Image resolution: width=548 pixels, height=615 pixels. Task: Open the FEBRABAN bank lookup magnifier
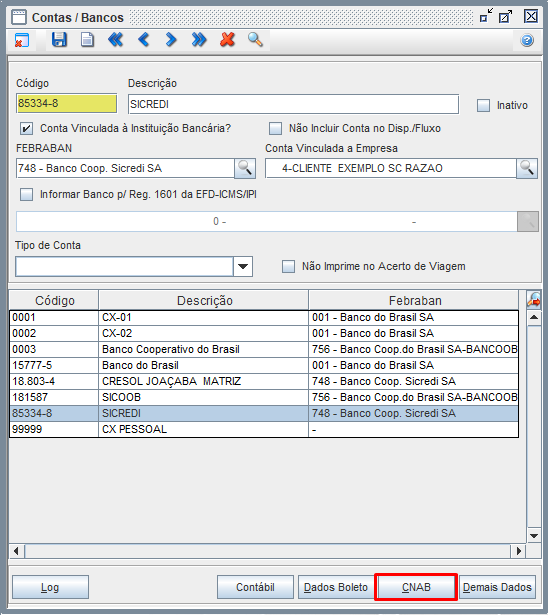245,169
